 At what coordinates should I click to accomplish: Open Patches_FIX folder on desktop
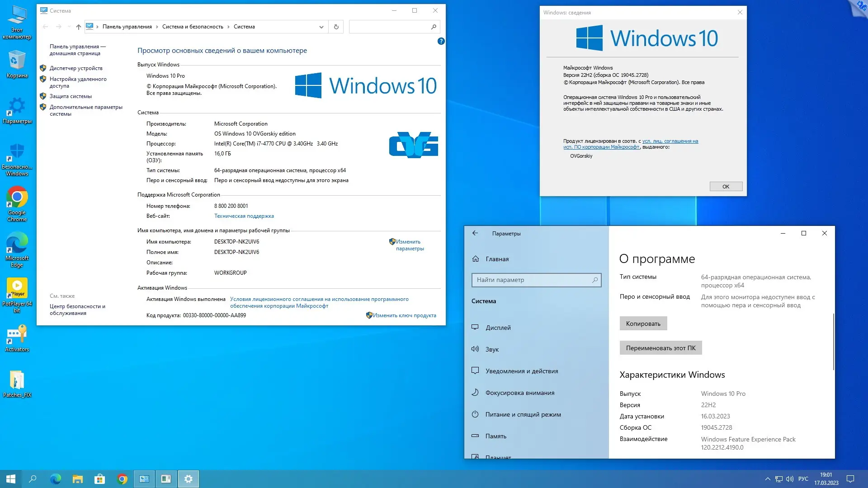[x=17, y=381]
